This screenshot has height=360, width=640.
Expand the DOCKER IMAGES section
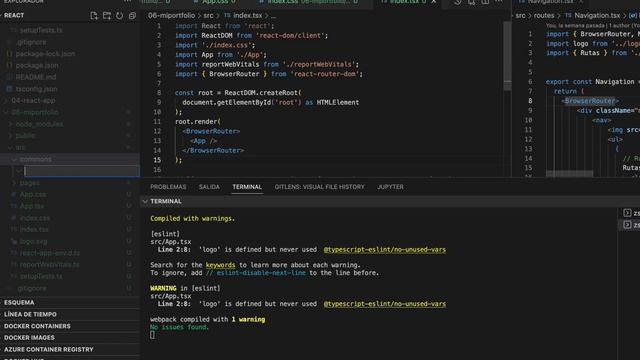pyautogui.click(x=29, y=338)
